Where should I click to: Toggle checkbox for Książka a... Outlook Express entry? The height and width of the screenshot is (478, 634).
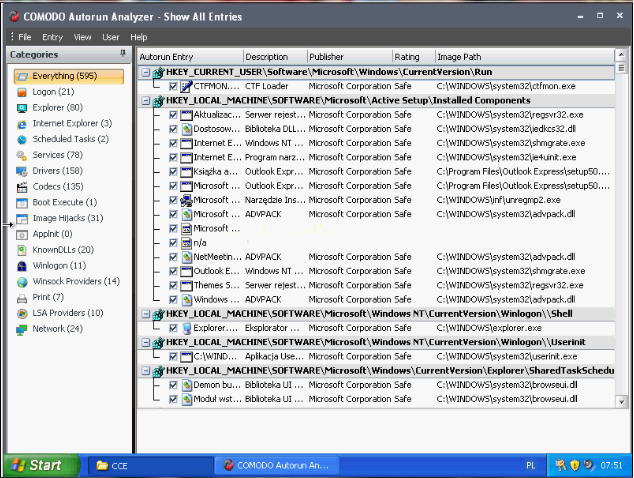(x=173, y=172)
